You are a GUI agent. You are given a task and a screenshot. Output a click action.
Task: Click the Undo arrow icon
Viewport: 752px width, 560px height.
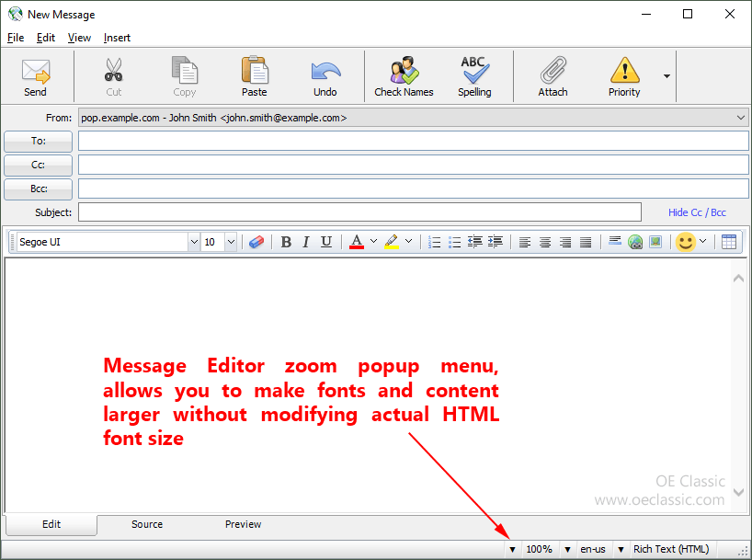325,71
